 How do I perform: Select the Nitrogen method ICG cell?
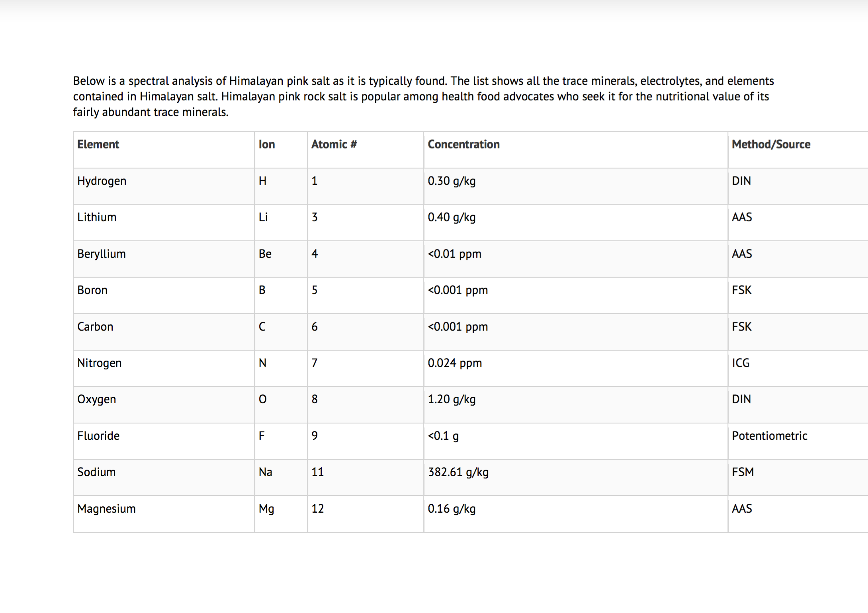pos(741,363)
